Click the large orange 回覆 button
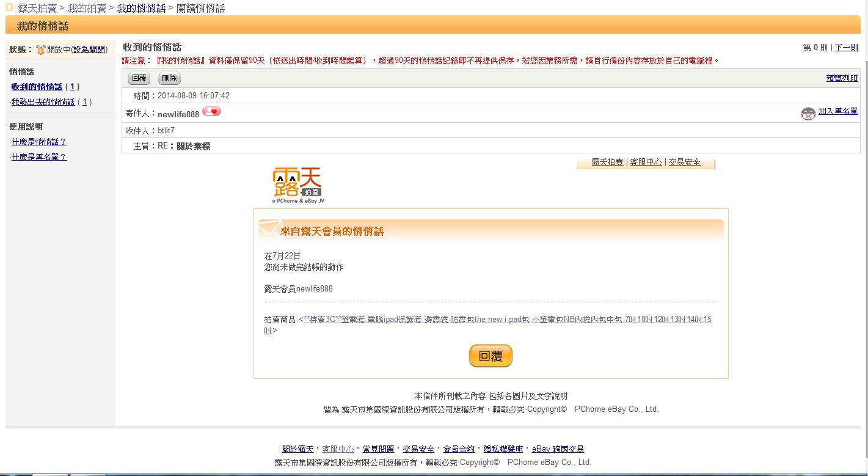The height and width of the screenshot is (476, 868). [491, 356]
